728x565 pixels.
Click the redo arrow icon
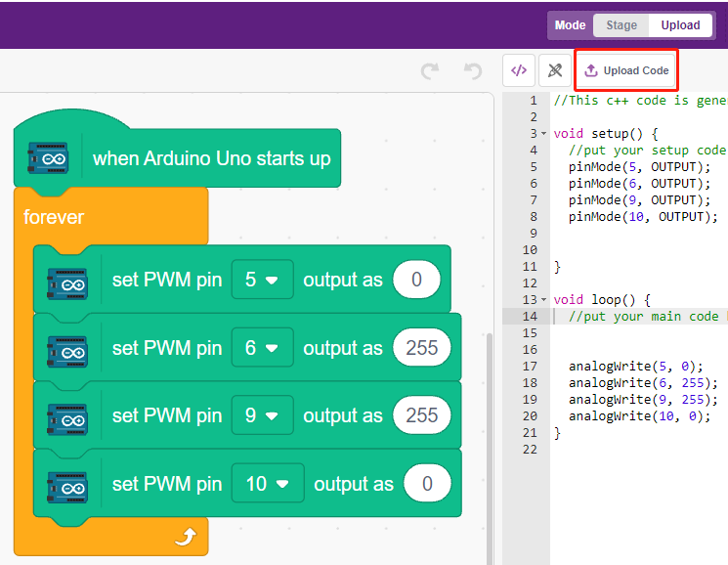430,71
